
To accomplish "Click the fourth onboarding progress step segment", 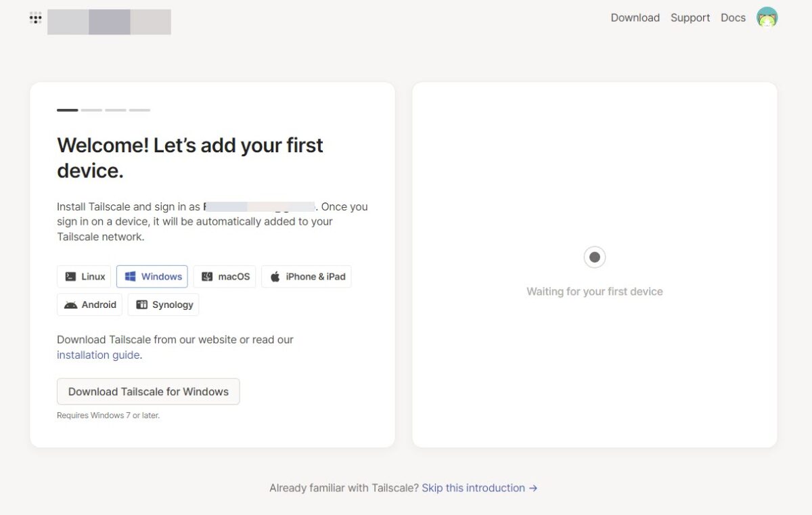I will tap(139, 110).
